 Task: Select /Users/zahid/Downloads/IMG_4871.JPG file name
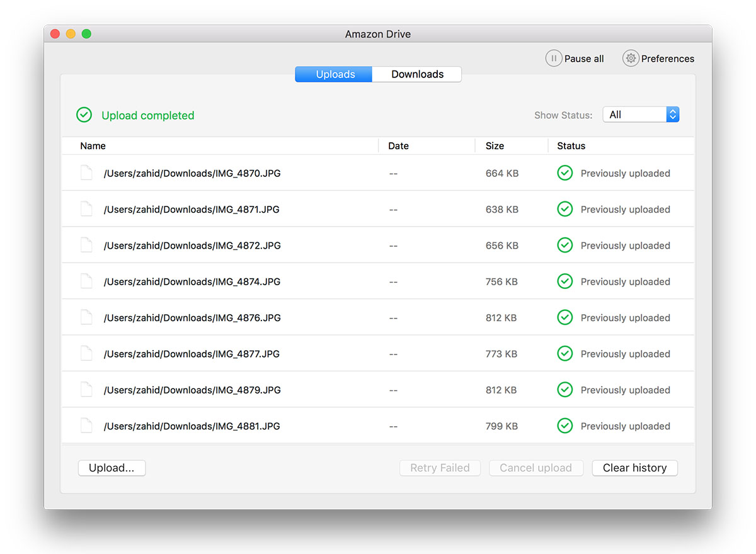tap(192, 209)
